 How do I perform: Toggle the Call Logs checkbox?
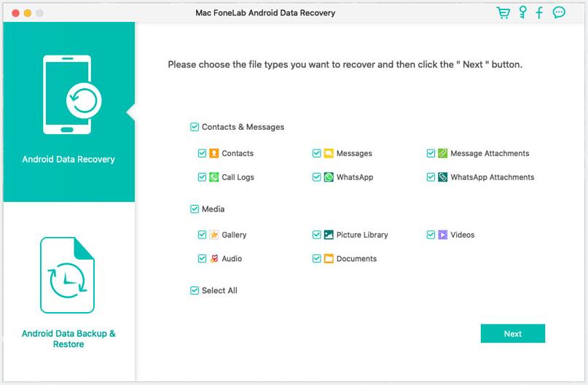pos(203,177)
